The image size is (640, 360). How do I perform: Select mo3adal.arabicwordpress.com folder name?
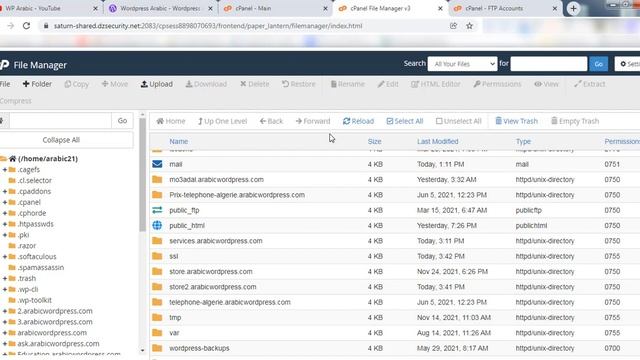[216, 180]
